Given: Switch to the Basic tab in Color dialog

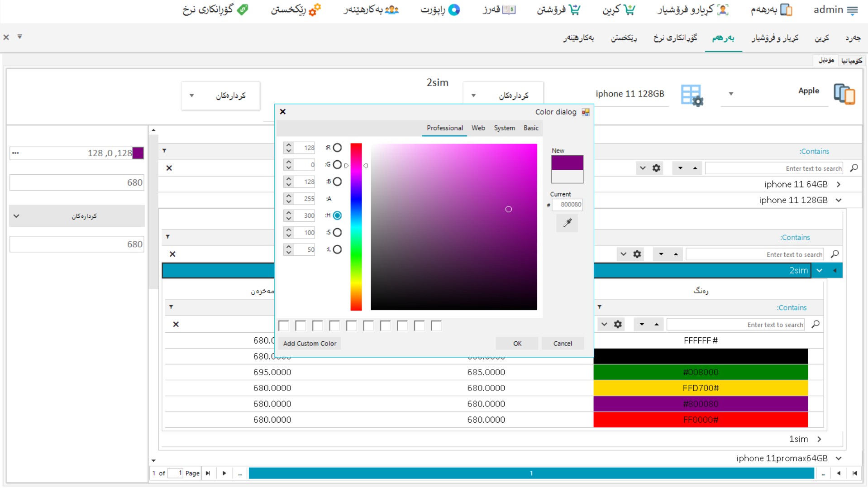Looking at the screenshot, I should 531,128.
